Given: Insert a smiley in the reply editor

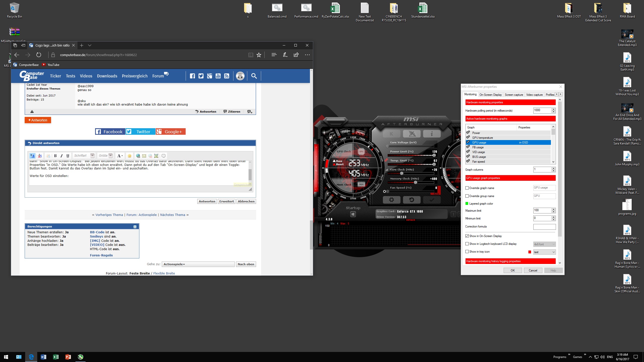Looking at the screenshot, I should point(130,156).
